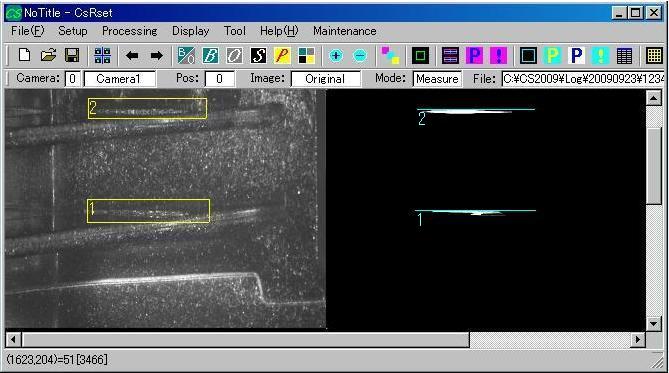The image size is (669, 373).
Task: Click the green square region icon
Action: 420,55
